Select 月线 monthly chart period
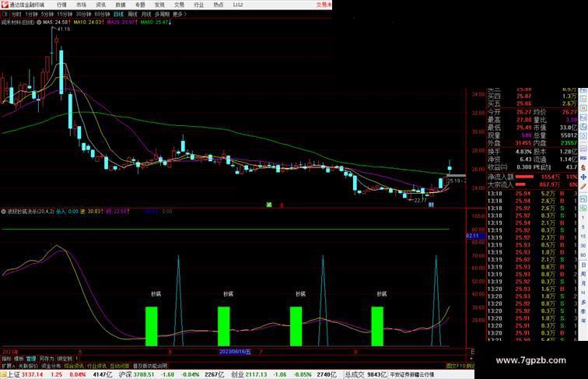 [x=146, y=14]
